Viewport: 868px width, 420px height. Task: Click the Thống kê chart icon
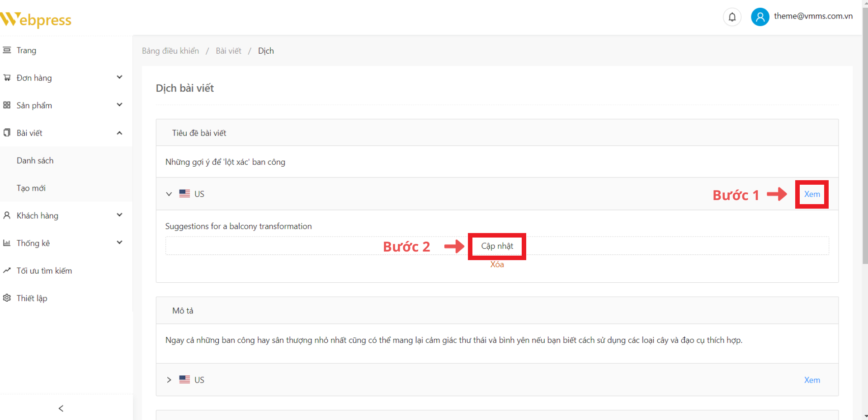click(7, 243)
